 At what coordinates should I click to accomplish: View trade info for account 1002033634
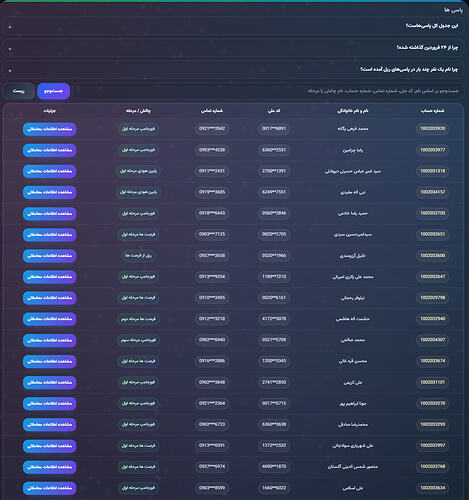tap(50, 488)
